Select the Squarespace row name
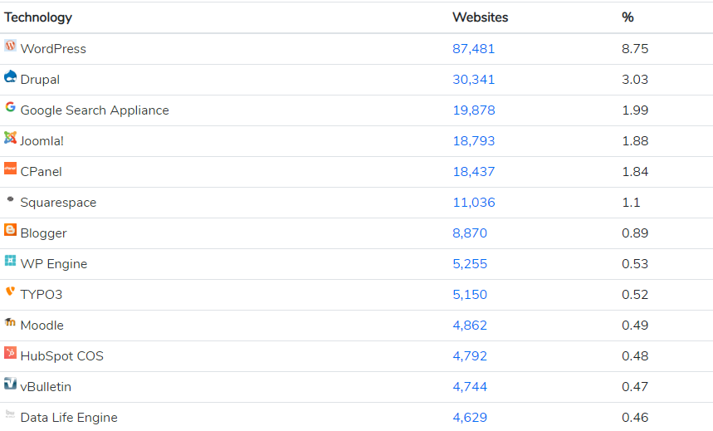Viewport: 713px width, 431px height. 58,202
